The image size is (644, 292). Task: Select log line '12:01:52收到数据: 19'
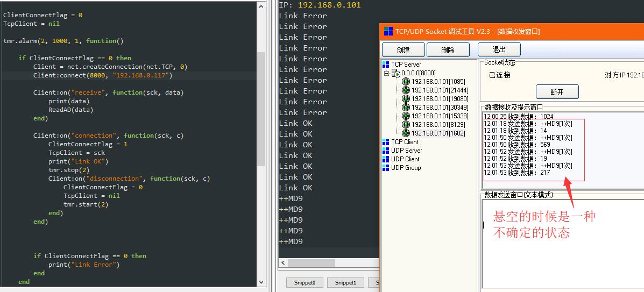[x=515, y=159]
